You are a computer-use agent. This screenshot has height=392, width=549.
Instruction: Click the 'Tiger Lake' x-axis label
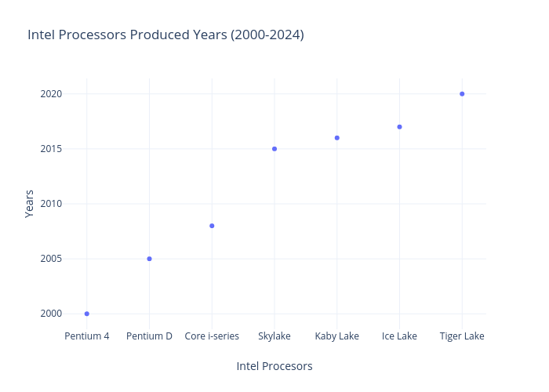click(x=462, y=336)
